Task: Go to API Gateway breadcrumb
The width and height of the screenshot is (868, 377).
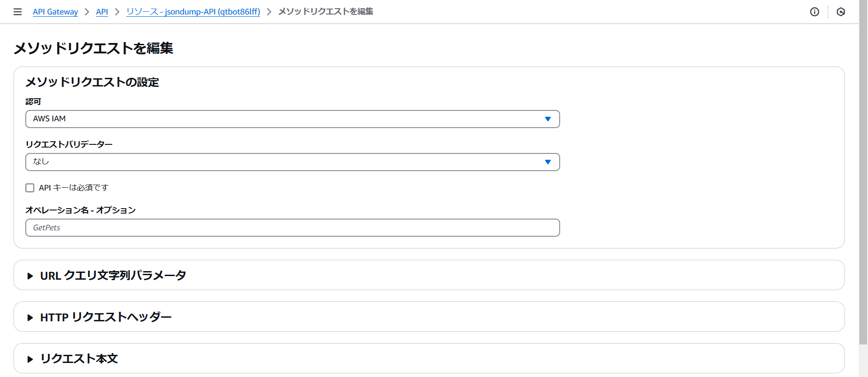Action: (55, 12)
